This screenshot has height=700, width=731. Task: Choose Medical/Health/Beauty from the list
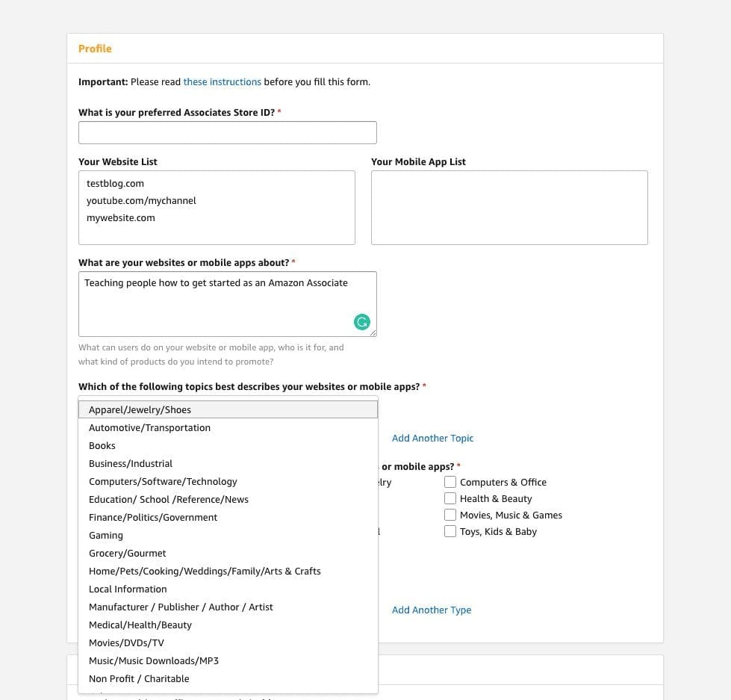pyautogui.click(x=228, y=625)
